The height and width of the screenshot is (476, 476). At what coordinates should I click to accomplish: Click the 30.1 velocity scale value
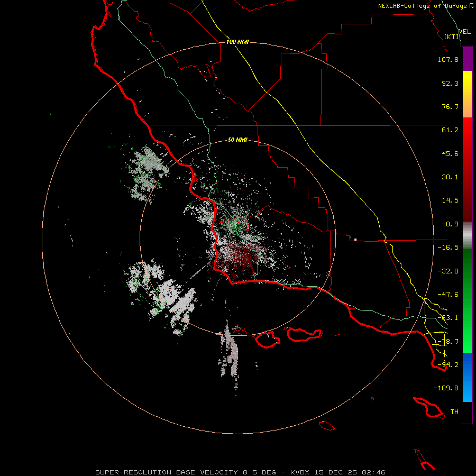450,177
